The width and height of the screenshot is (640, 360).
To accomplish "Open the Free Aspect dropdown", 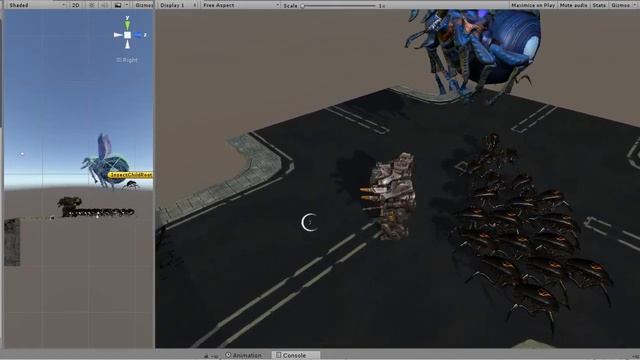I will click(241, 5).
